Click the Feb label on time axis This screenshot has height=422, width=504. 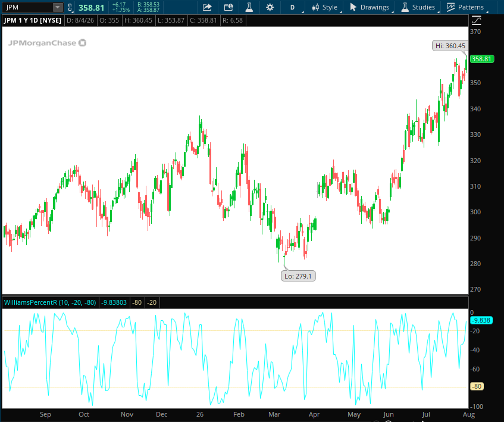[x=239, y=414]
